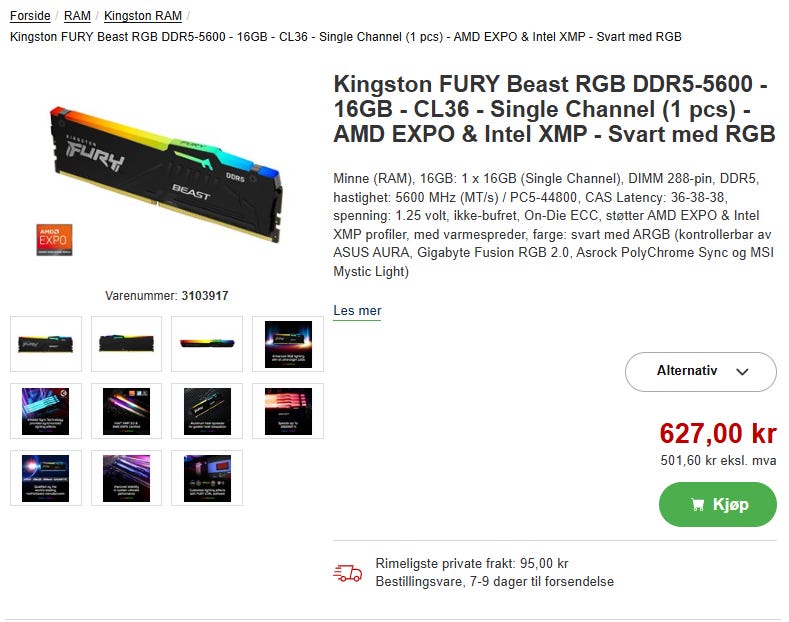Open the Kingston RAM breadcrumb
The width and height of the screenshot is (789, 622).
(143, 16)
